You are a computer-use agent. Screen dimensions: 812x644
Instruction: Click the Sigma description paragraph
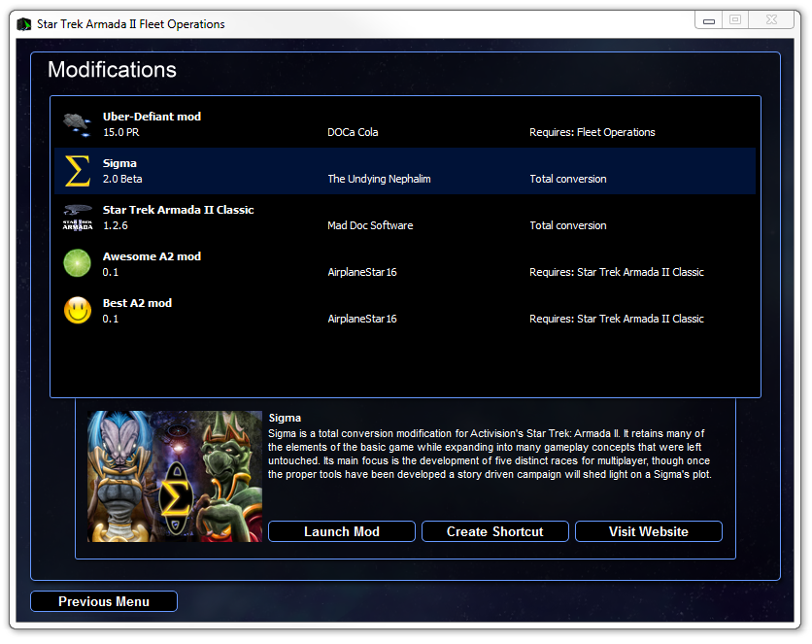490,454
